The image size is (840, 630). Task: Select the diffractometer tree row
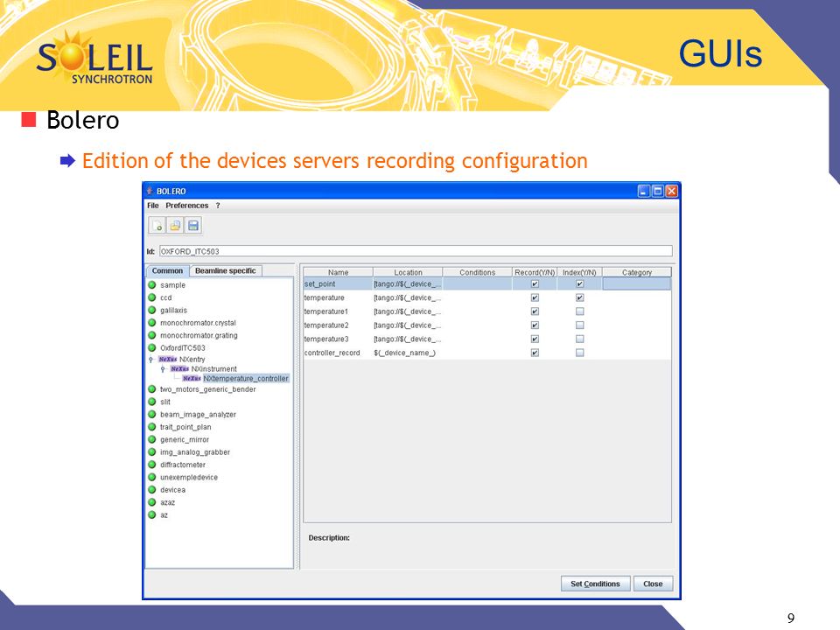(183, 465)
